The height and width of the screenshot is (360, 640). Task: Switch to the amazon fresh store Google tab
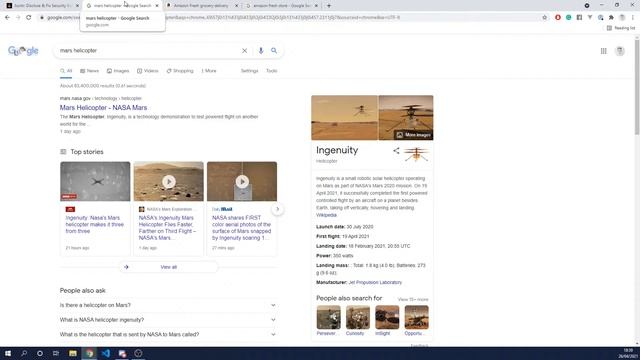[x=282, y=6]
